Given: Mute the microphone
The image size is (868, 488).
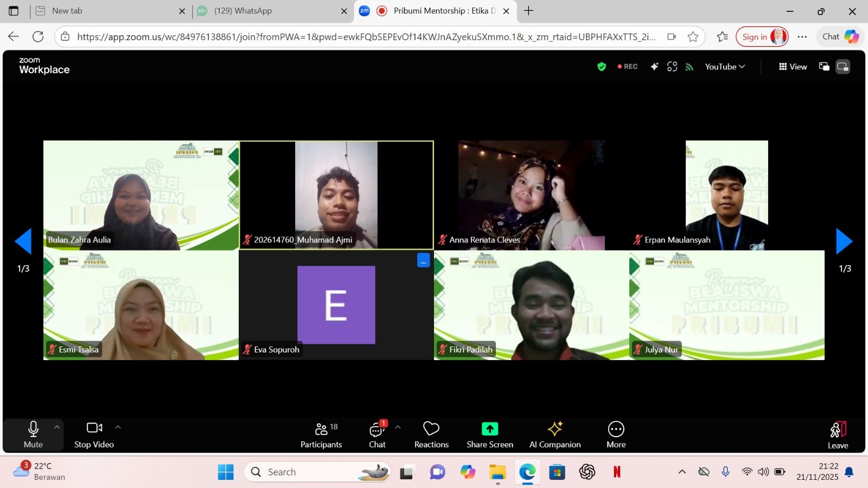Looking at the screenshot, I should pos(33,435).
